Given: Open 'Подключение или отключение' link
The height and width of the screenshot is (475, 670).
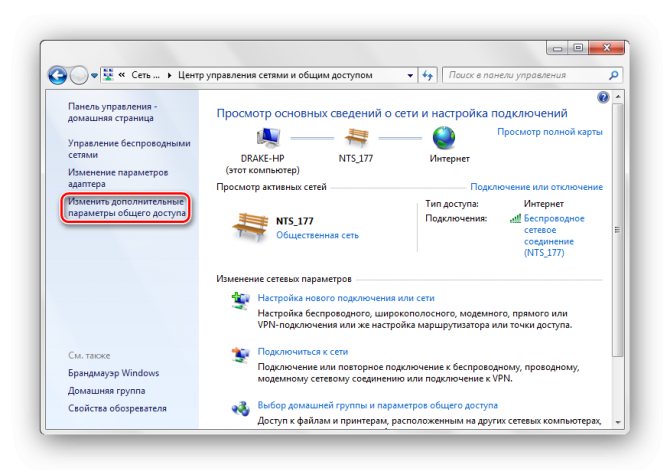Looking at the screenshot, I should point(536,187).
